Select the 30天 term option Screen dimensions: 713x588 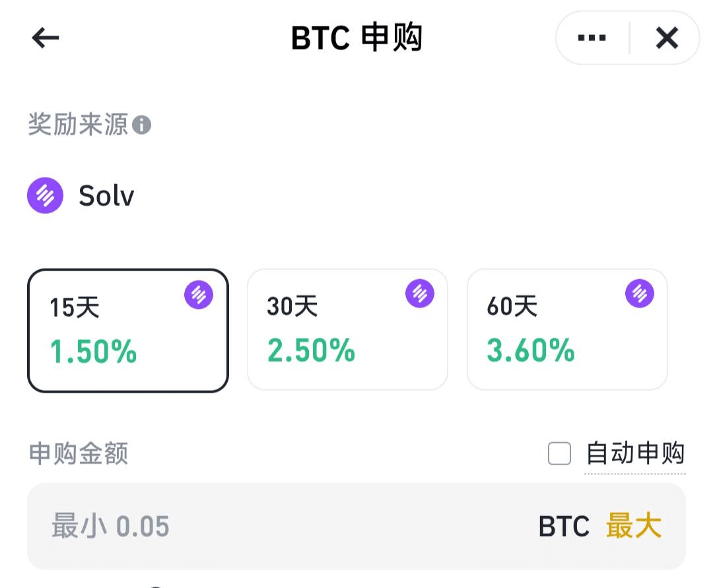347,329
